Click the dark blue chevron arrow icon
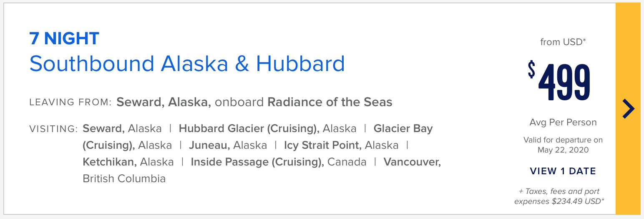The height and width of the screenshot is (219, 644). 628,109
